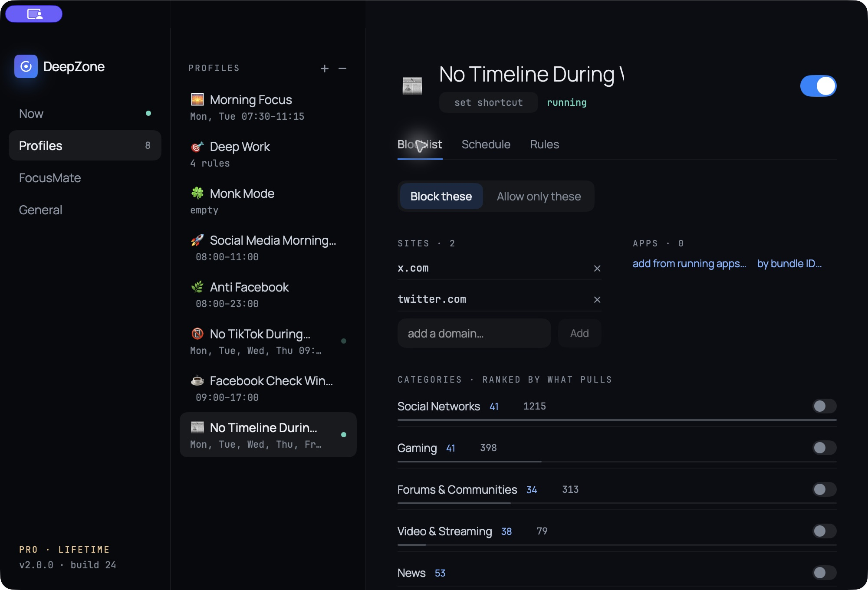Click the No TikTok prohibited-phone icon

click(197, 334)
